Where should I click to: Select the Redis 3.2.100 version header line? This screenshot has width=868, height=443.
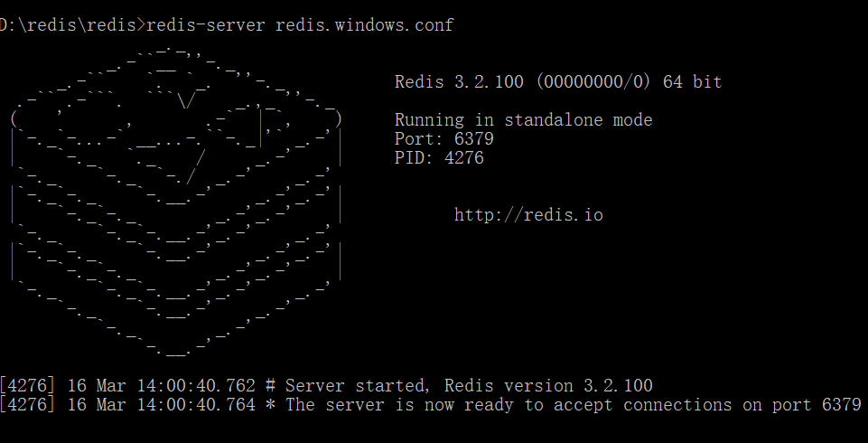pos(558,82)
